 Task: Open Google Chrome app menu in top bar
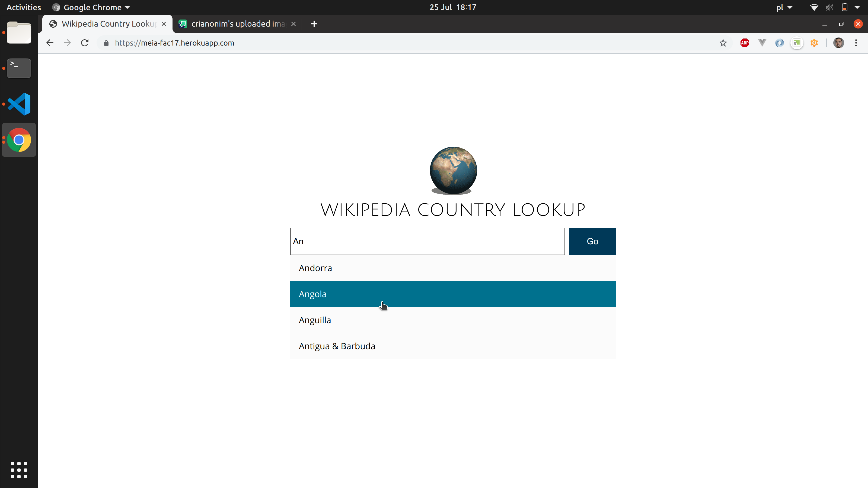tap(91, 7)
